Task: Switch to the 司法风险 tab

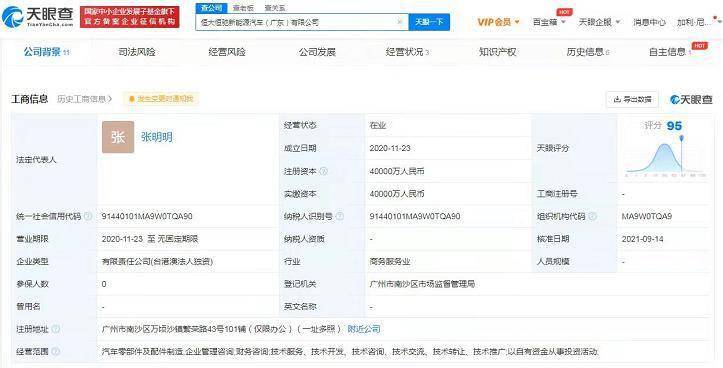Action: tap(137, 52)
